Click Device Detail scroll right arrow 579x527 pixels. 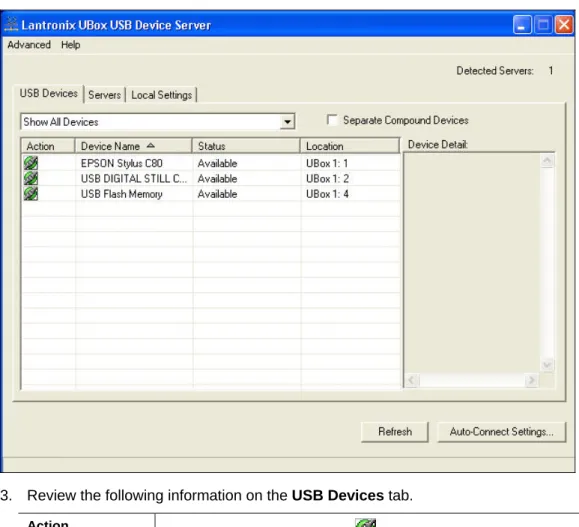(531, 380)
